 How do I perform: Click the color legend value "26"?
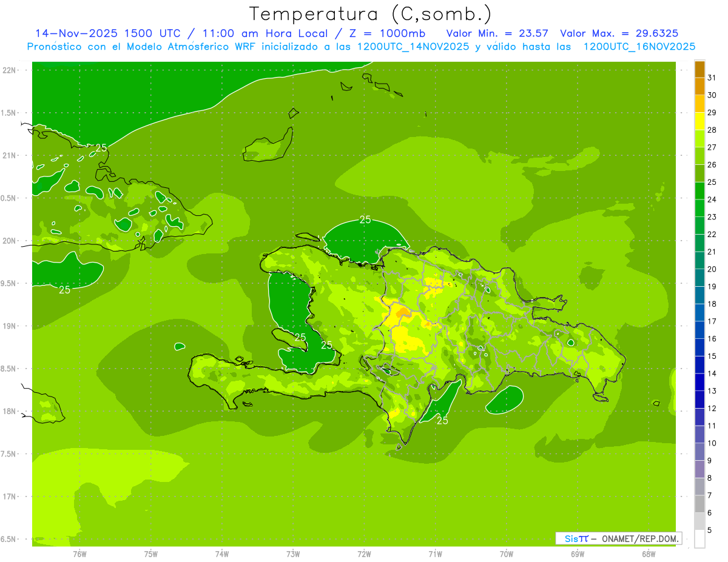pos(712,164)
